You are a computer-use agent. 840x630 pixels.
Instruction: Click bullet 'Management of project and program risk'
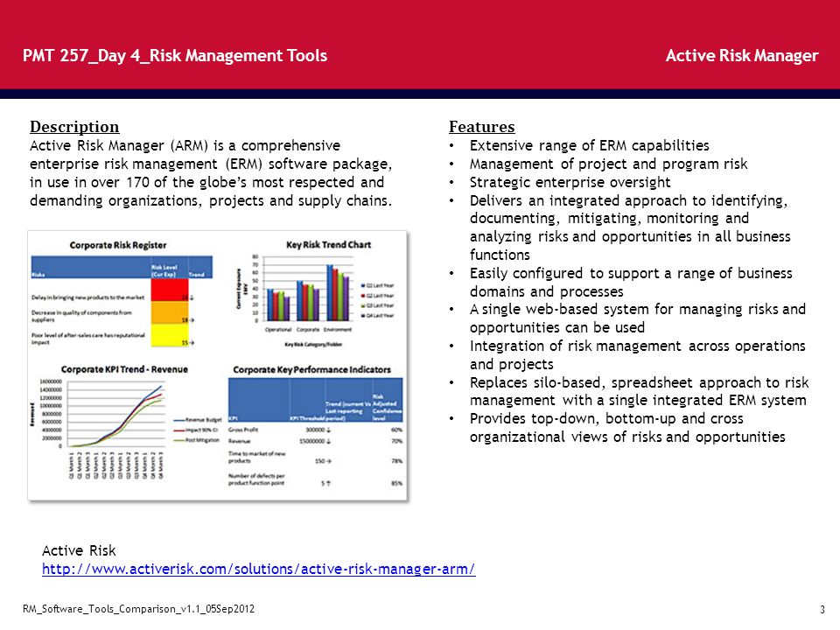(x=609, y=164)
